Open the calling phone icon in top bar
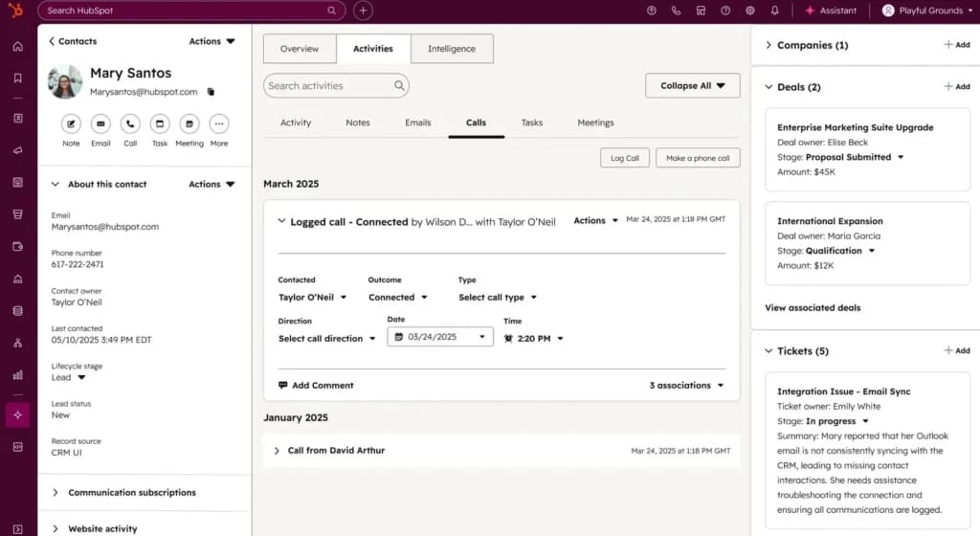Image resolution: width=980 pixels, height=536 pixels. pos(676,11)
